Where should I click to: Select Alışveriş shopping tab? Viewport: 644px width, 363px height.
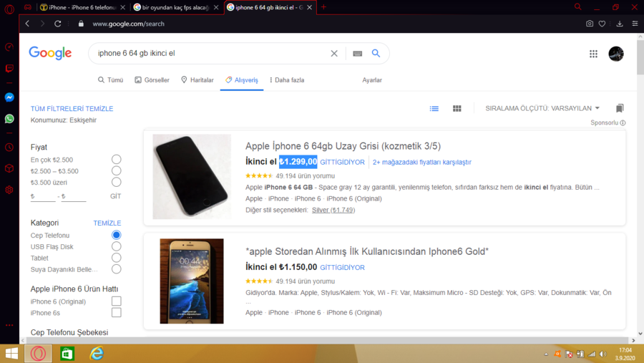click(242, 80)
